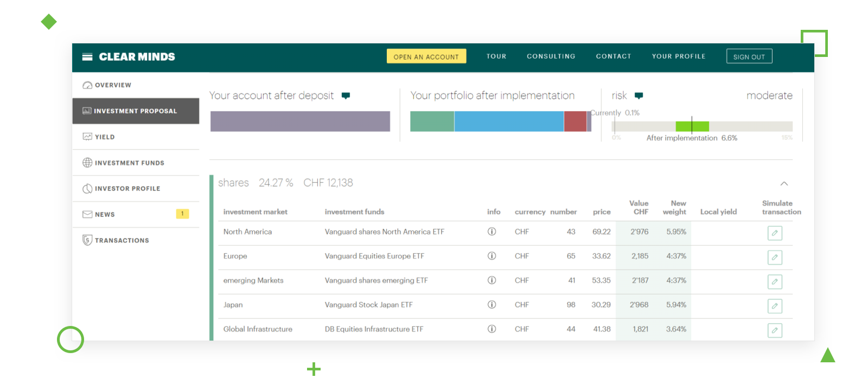Go to Investment Funds in sidebar
The height and width of the screenshot is (384, 868).
(x=129, y=163)
